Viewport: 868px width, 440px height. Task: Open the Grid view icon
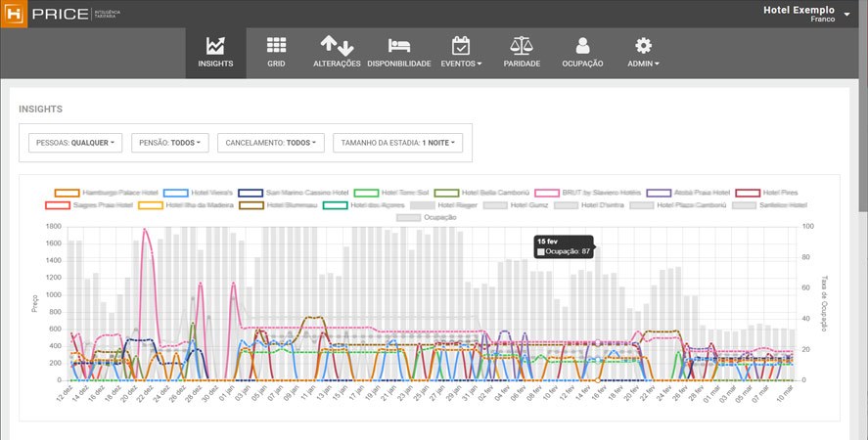click(x=276, y=46)
